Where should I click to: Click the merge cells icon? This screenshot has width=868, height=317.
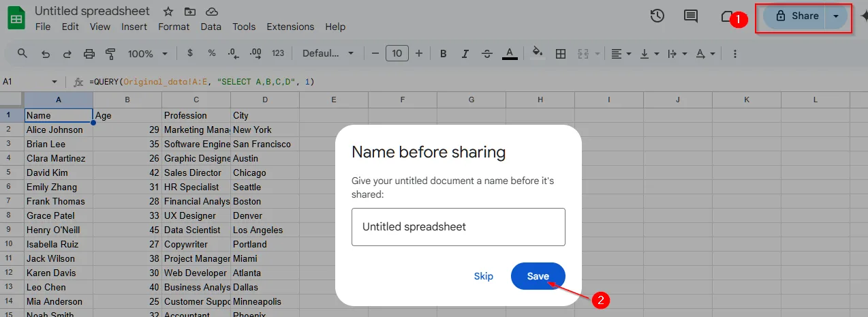pyautogui.click(x=583, y=53)
